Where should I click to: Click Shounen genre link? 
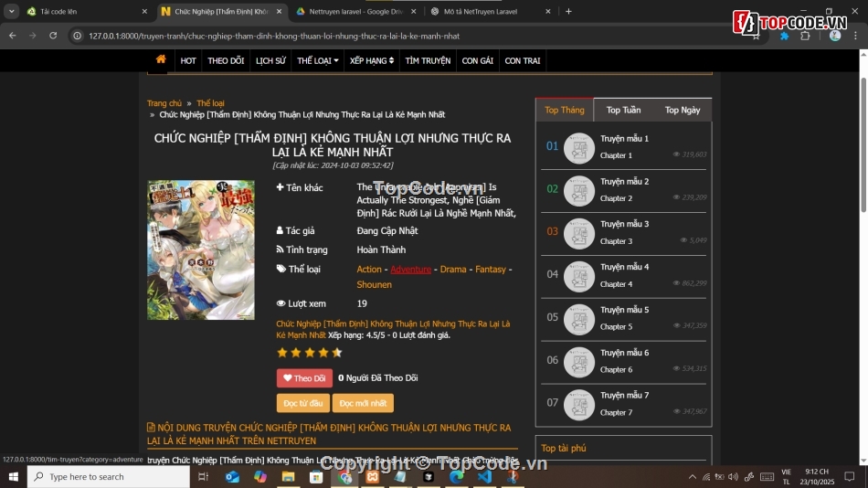[x=375, y=284]
